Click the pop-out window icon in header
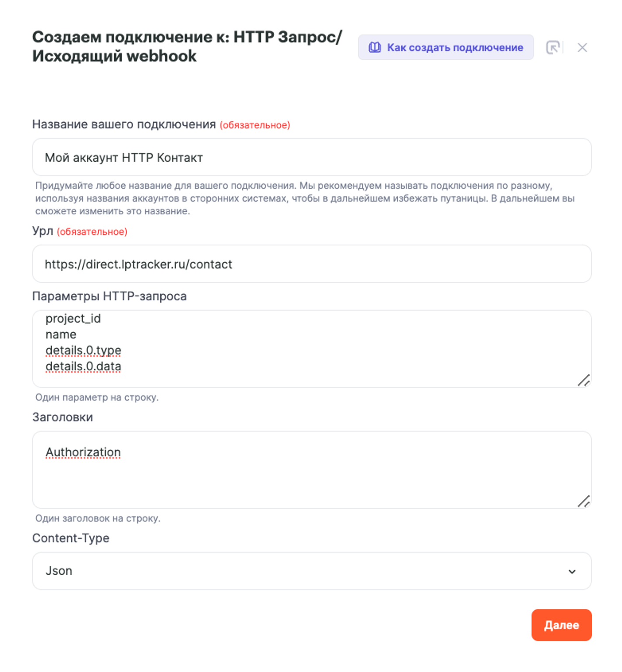Screen dimensions: 622x672 coord(553,47)
